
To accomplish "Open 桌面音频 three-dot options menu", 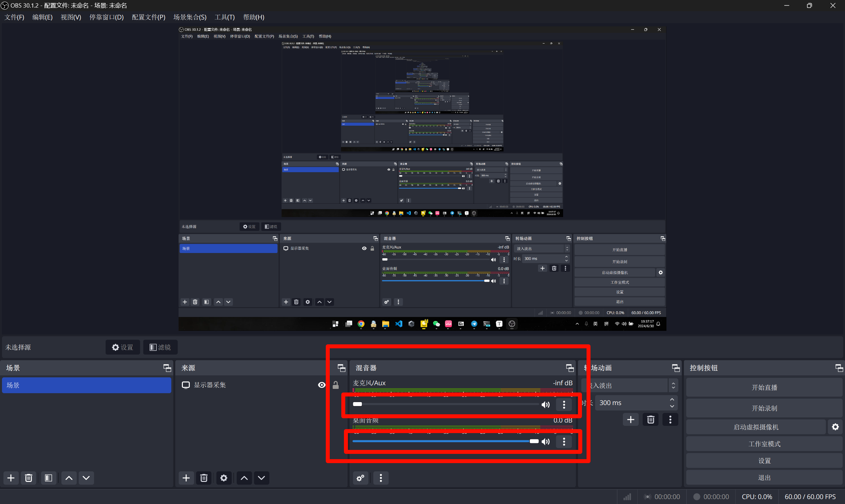I will tap(564, 442).
